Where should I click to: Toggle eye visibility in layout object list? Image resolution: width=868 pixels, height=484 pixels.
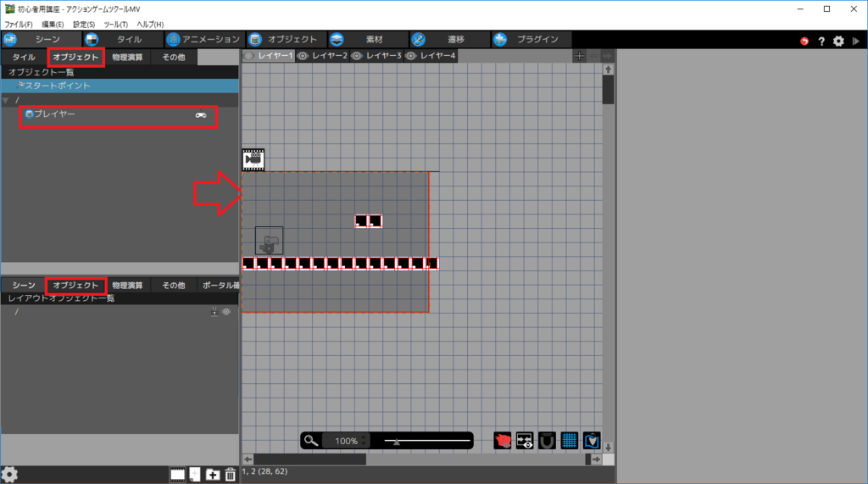[225, 312]
